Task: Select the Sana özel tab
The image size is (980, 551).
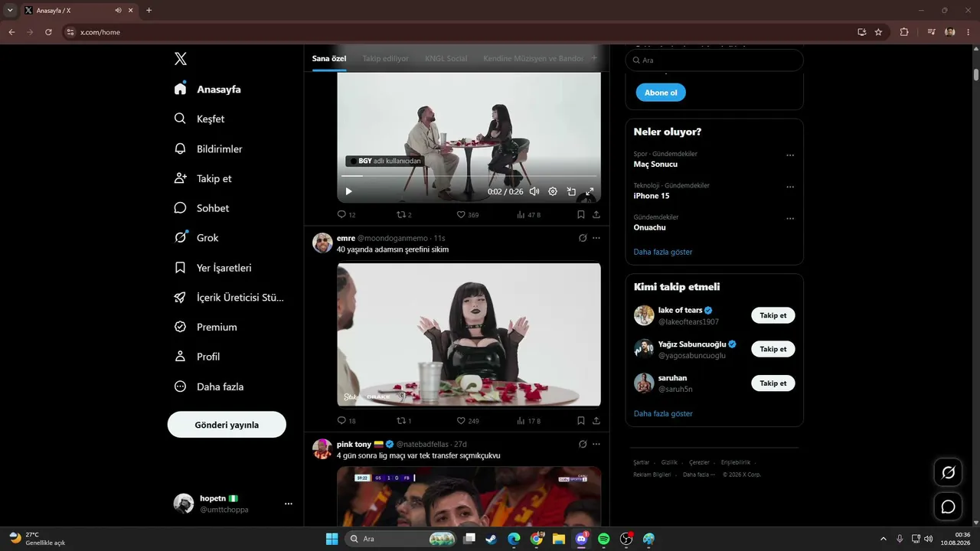Action: point(329,58)
